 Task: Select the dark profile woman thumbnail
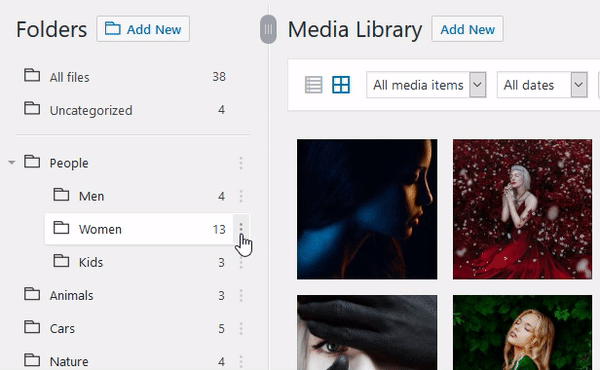(367, 209)
